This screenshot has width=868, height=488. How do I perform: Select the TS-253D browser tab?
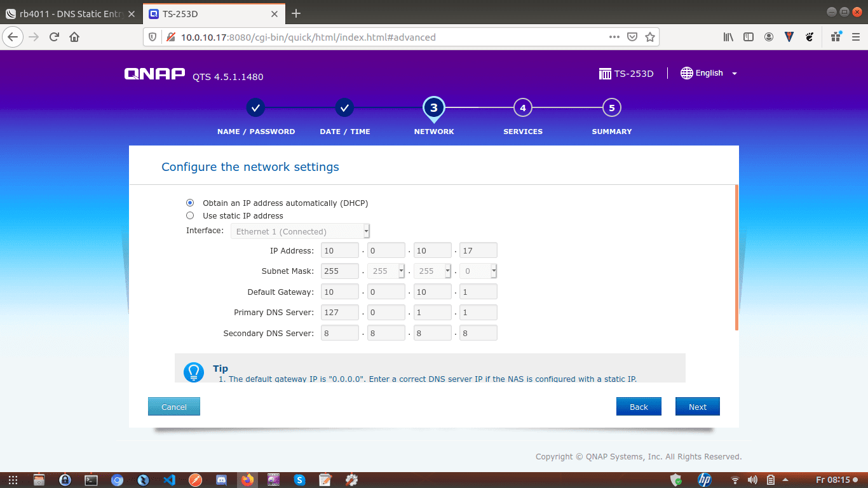pyautogui.click(x=213, y=13)
